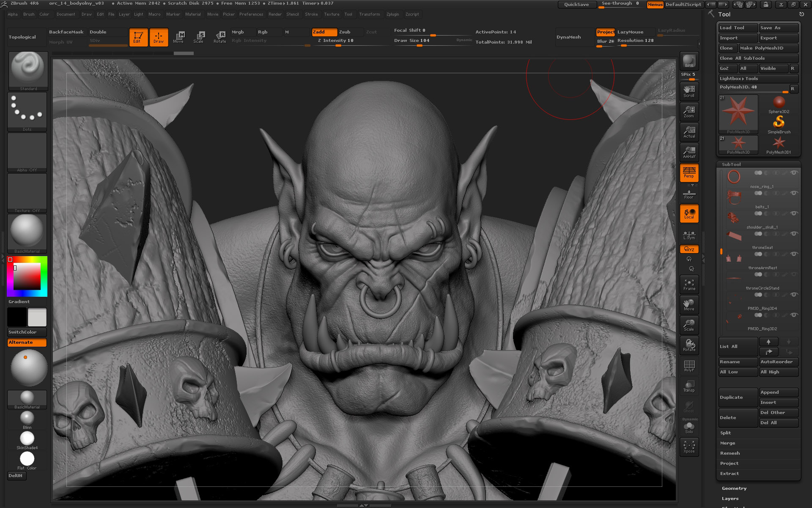Expand the Geometry palette section

(x=734, y=489)
